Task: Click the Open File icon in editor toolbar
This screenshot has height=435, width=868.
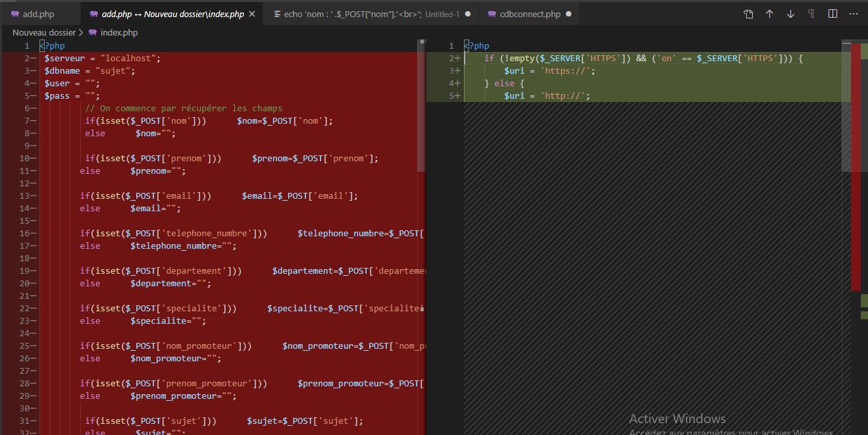Action: click(x=748, y=14)
